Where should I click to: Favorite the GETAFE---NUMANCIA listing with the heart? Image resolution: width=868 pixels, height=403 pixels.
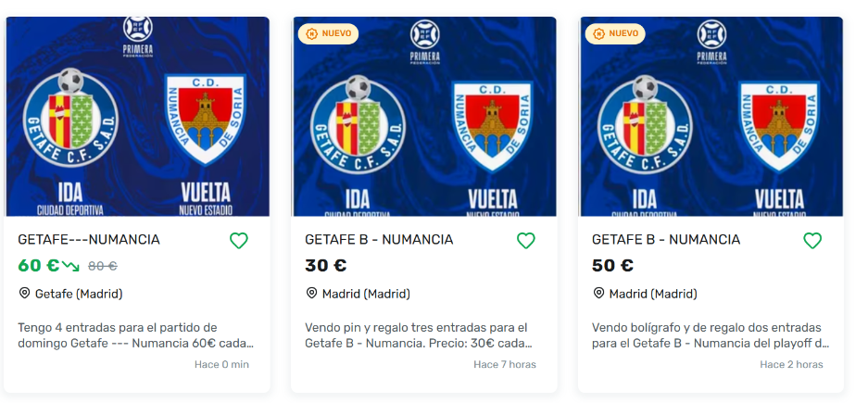(238, 241)
